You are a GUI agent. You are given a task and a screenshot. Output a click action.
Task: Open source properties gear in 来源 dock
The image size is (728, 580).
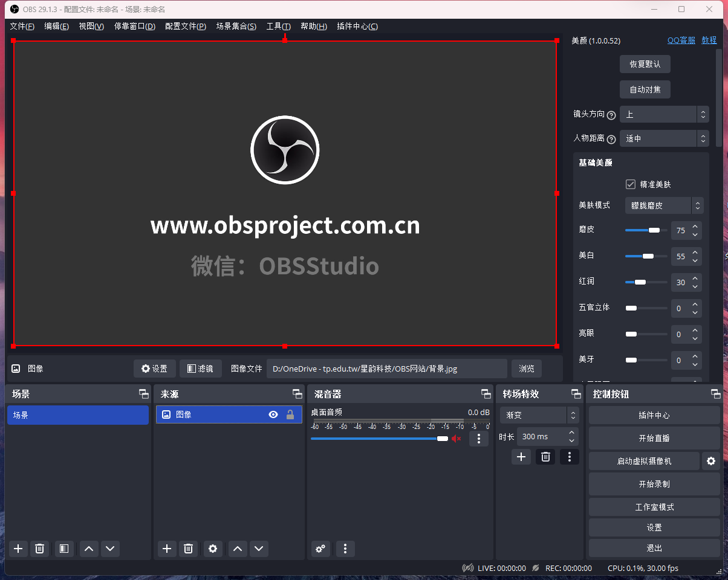(x=212, y=549)
